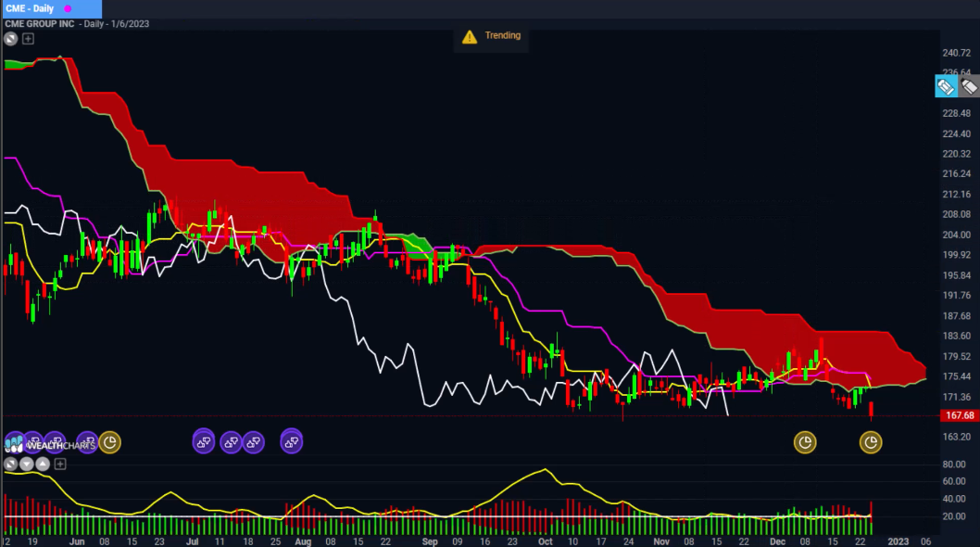The image size is (980, 547).
Task: Open the first of three July thumbs sentiment icons
Action: click(x=204, y=442)
